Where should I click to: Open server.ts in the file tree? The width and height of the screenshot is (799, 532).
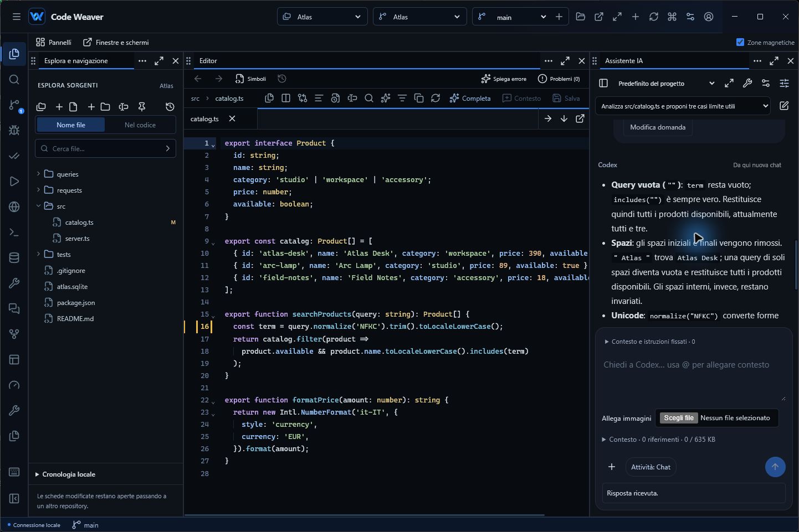tap(77, 239)
